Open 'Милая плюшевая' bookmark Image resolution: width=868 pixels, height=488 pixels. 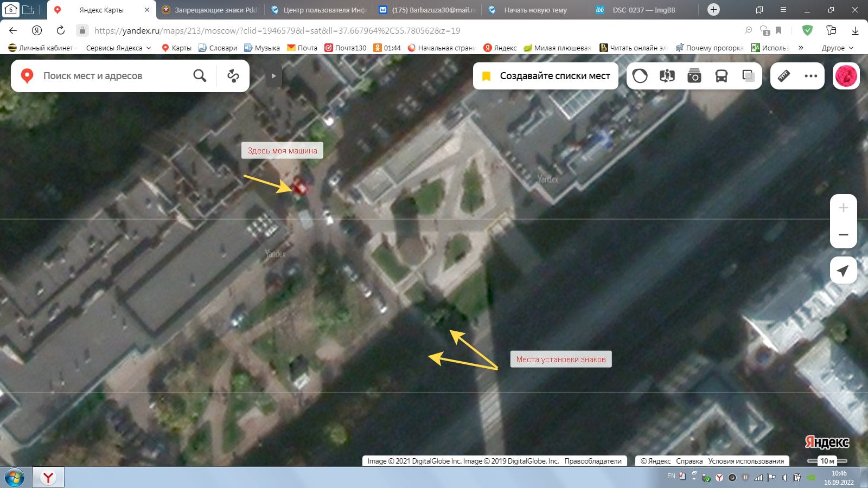pyautogui.click(x=557, y=48)
